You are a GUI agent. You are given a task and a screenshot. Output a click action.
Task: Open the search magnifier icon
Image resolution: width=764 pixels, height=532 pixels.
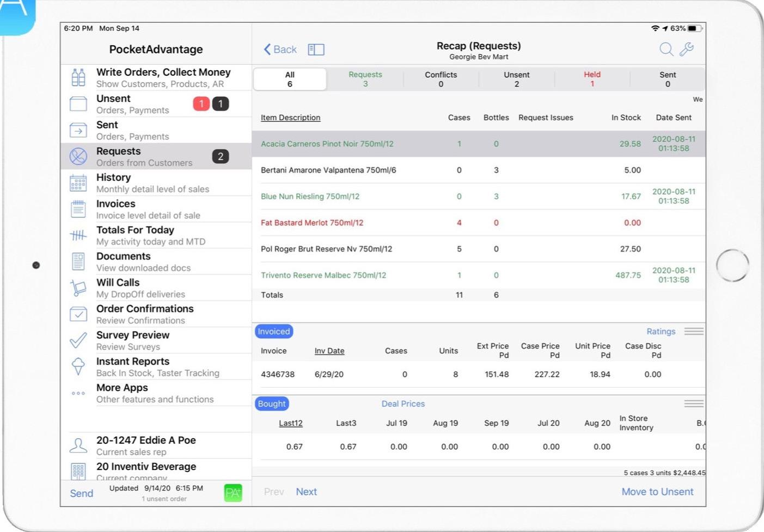pyautogui.click(x=667, y=49)
